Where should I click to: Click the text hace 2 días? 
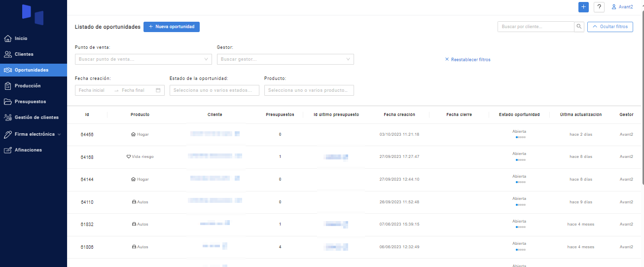click(x=581, y=134)
